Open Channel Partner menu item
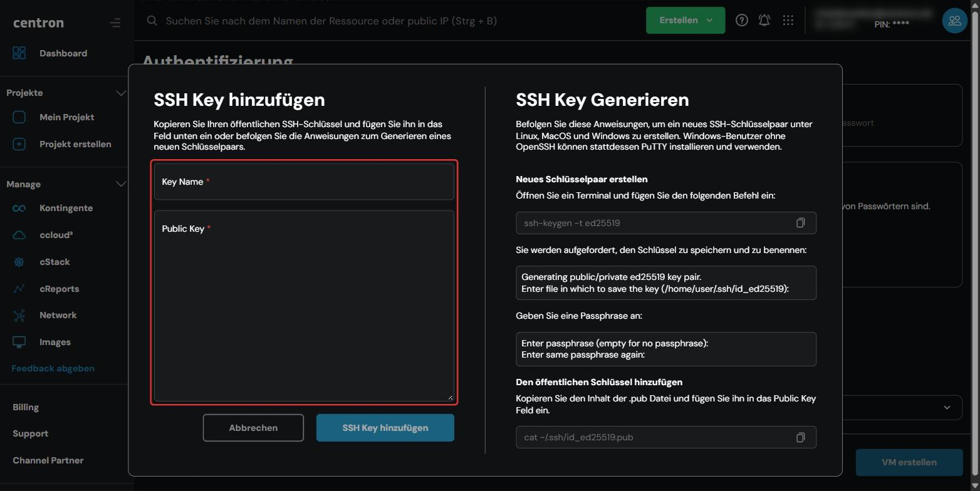Image resolution: width=980 pixels, height=491 pixels. [x=48, y=460]
